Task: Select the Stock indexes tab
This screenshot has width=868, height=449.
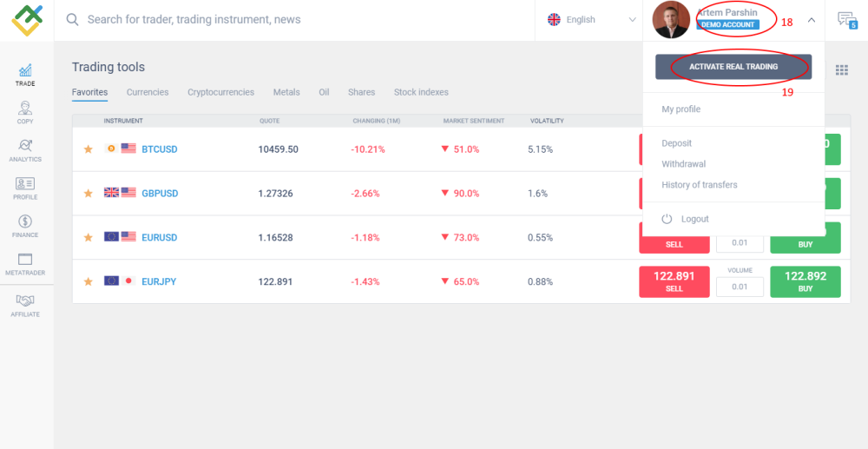Action: (x=420, y=92)
